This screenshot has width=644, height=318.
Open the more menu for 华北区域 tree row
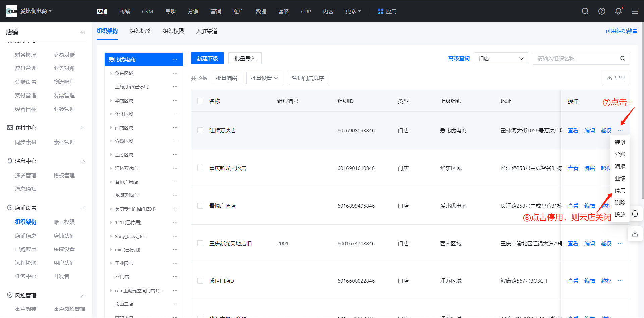[x=175, y=114]
